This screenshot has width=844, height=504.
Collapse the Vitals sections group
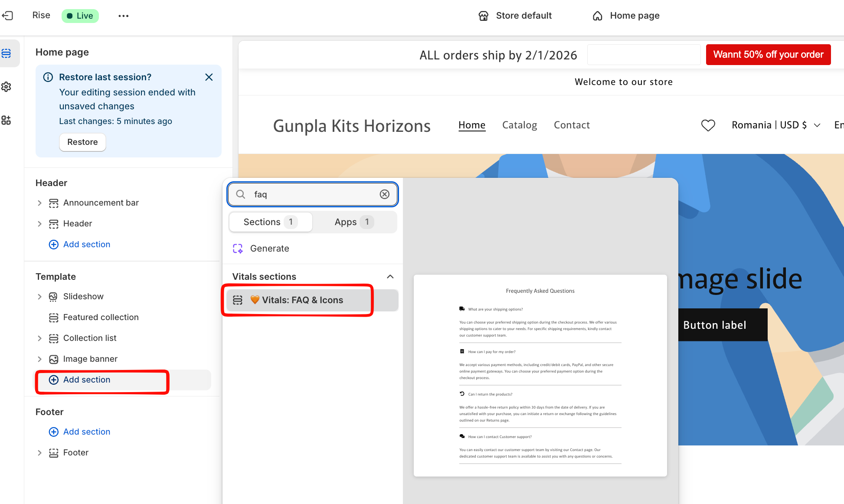[x=390, y=277]
